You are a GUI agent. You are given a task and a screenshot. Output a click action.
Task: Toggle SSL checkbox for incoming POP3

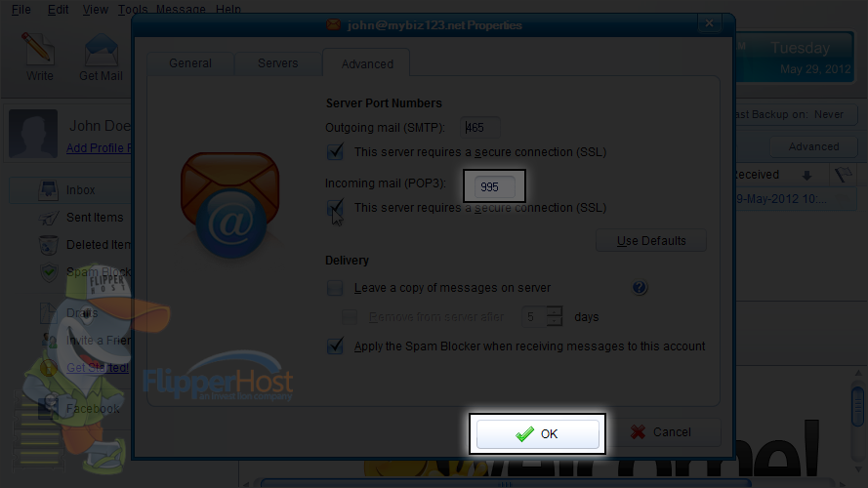(335, 208)
